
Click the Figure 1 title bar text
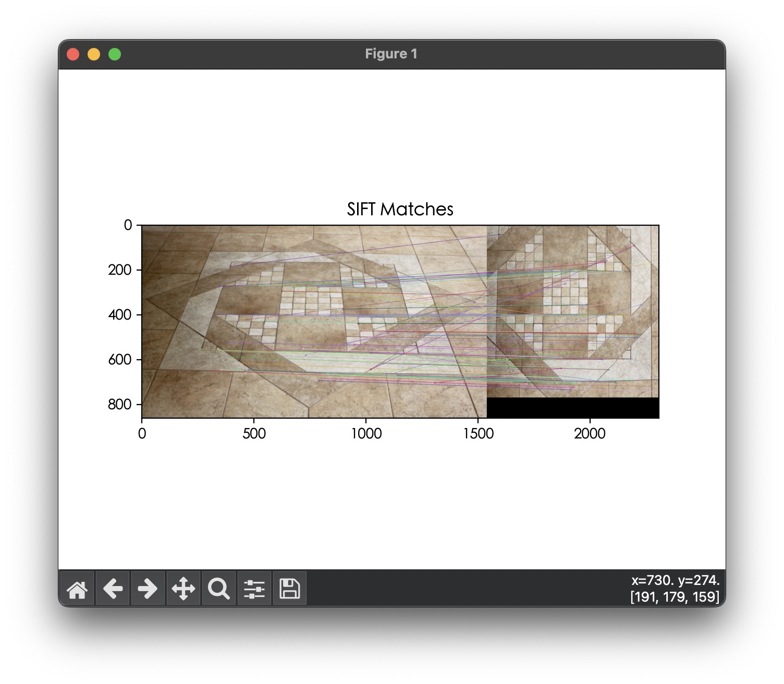click(x=391, y=54)
